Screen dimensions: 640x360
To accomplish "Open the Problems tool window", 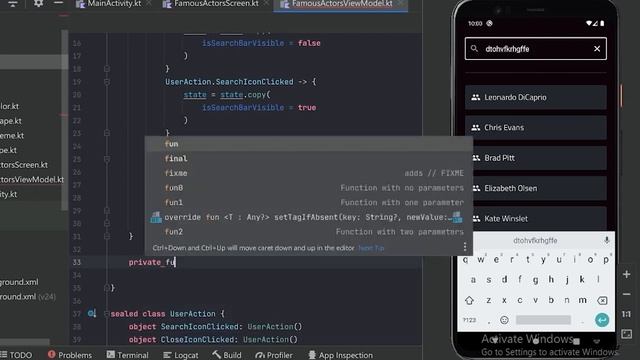I will tap(69, 355).
